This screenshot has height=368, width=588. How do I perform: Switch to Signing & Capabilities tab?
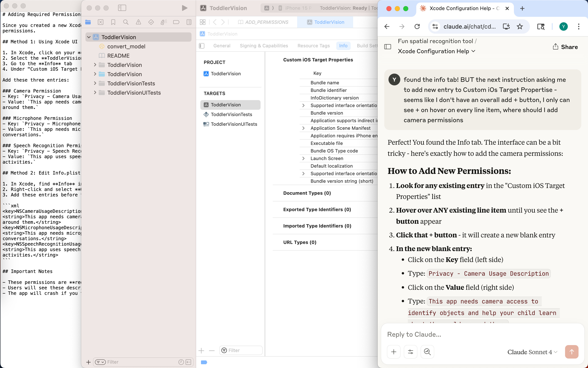tap(264, 46)
